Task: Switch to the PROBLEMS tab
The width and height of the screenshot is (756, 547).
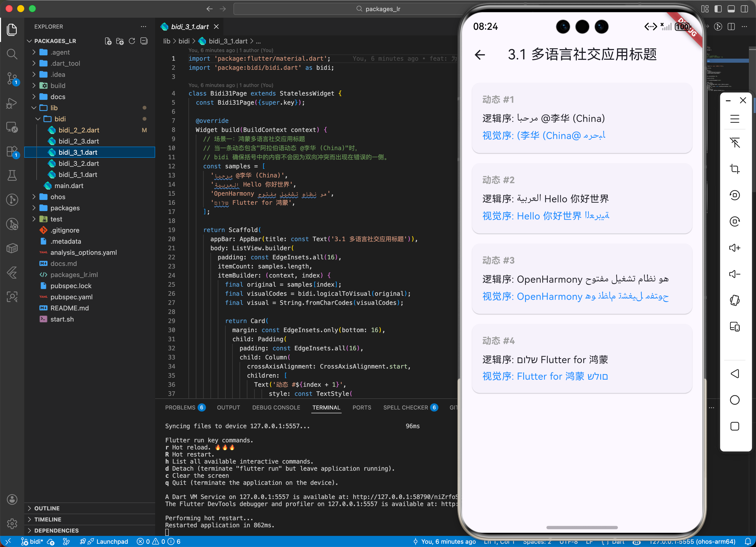Action: coord(180,407)
